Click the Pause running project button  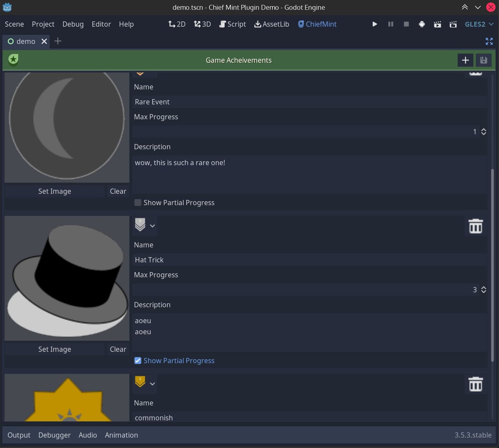tap(390, 24)
